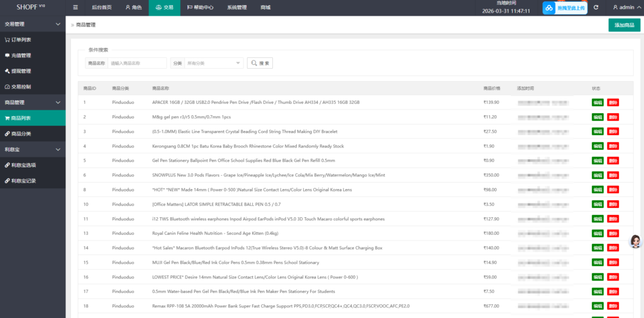The height and width of the screenshot is (318, 644).
Task: Click the floating assistant avatar icon
Action: pos(635,242)
